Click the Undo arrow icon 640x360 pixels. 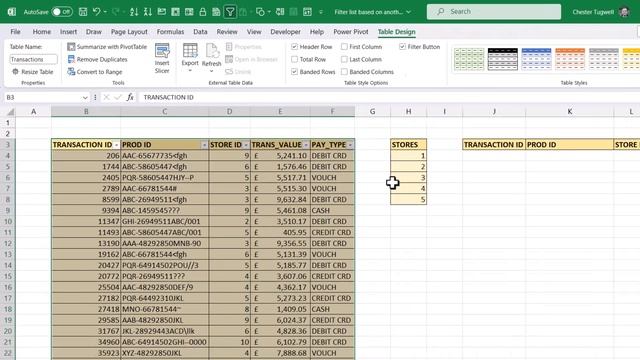coord(96,12)
